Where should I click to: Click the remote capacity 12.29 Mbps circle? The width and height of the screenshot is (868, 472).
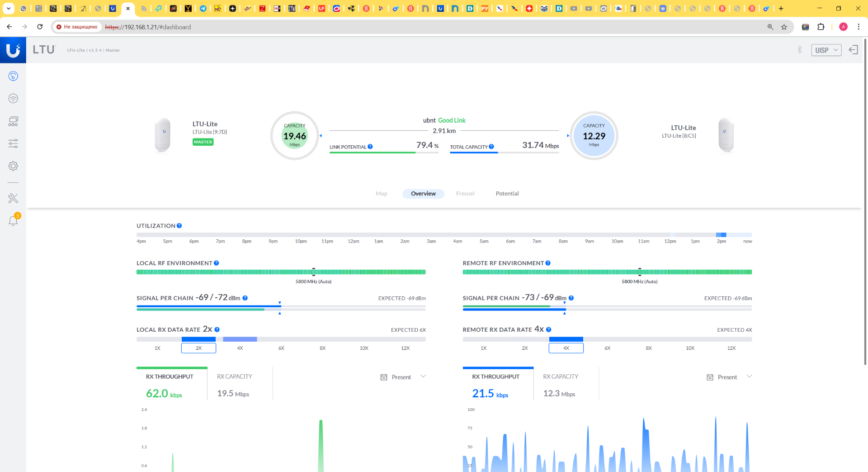coord(594,136)
